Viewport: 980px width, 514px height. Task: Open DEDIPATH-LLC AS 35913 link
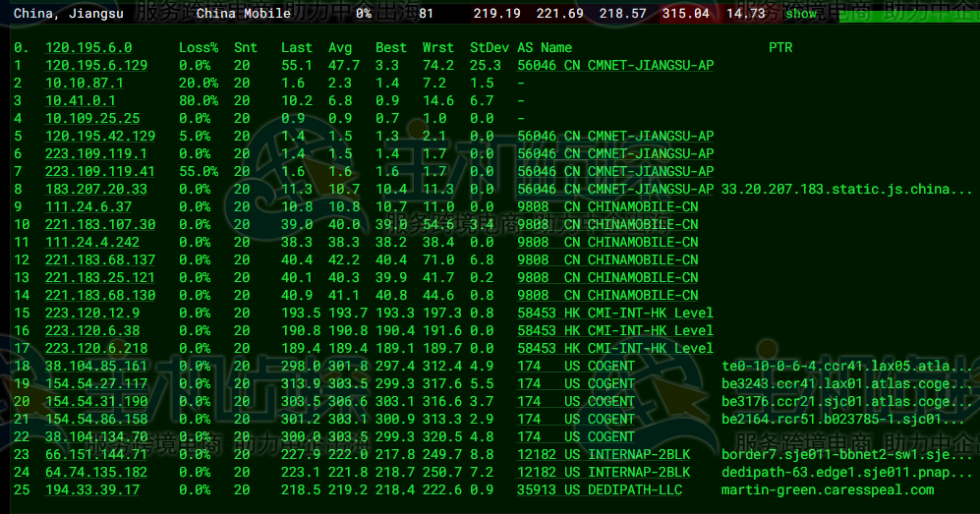pyautogui.click(x=600, y=489)
